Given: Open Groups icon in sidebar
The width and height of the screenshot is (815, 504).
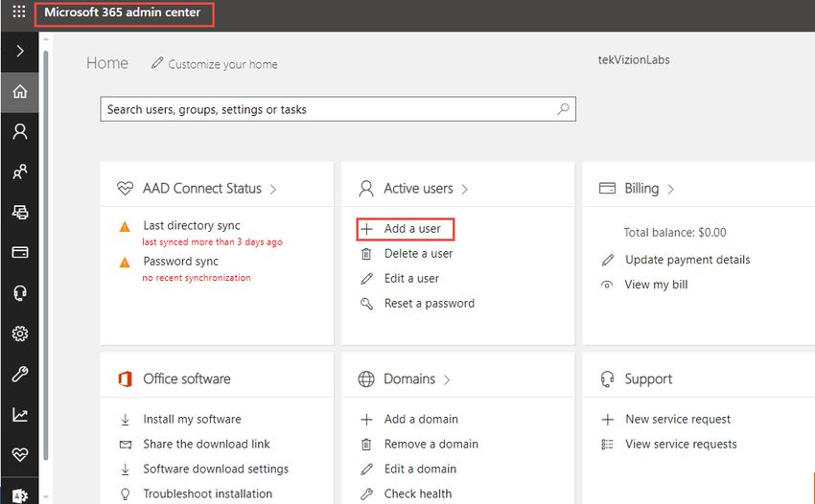Looking at the screenshot, I should click(x=20, y=172).
